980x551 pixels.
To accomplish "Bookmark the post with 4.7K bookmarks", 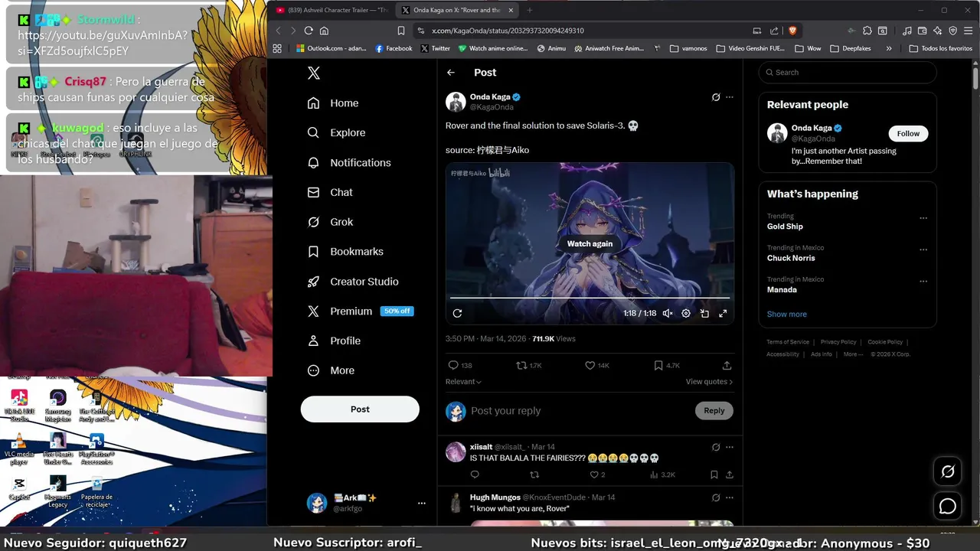I will point(666,366).
